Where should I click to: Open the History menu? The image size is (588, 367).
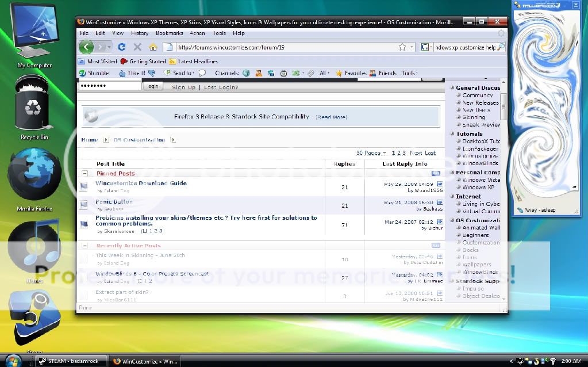pyautogui.click(x=140, y=33)
